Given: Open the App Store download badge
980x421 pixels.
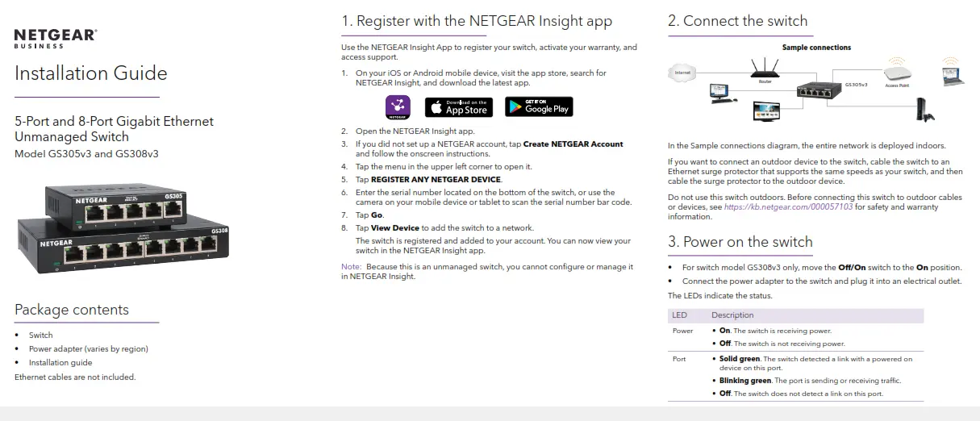Looking at the screenshot, I should tap(458, 107).
